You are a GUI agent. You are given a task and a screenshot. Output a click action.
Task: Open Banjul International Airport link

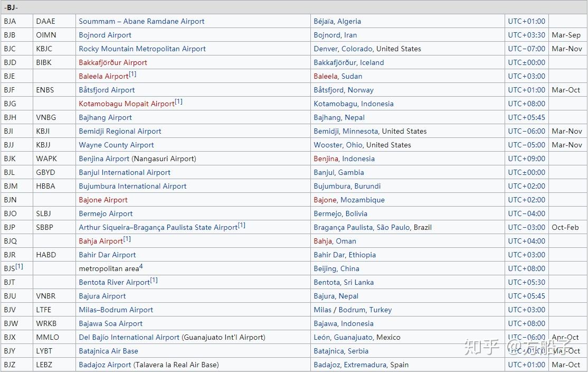point(125,173)
